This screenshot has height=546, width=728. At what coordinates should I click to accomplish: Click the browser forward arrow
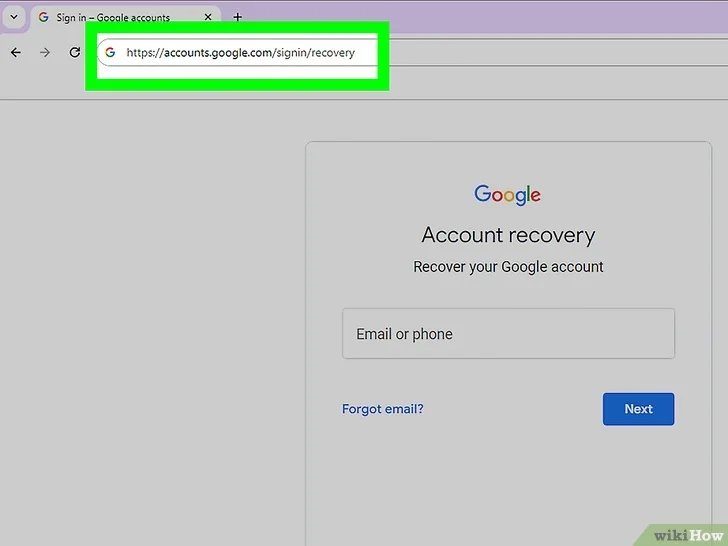coord(45,52)
